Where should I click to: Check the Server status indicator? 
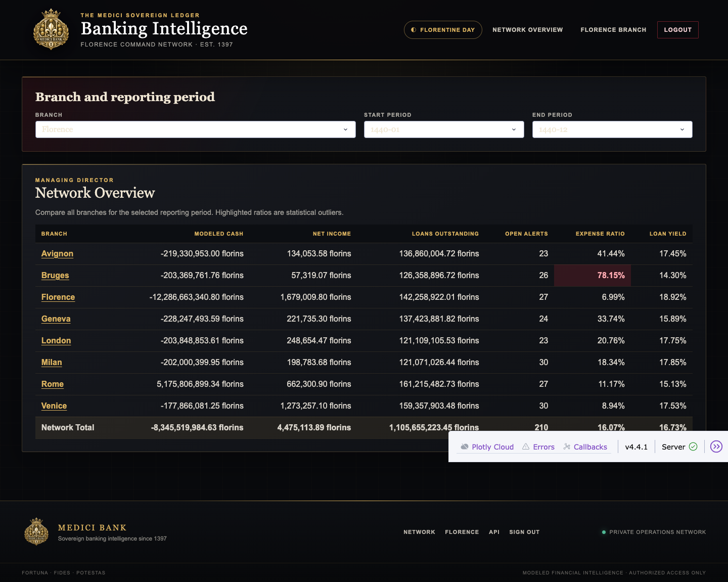[679, 447]
